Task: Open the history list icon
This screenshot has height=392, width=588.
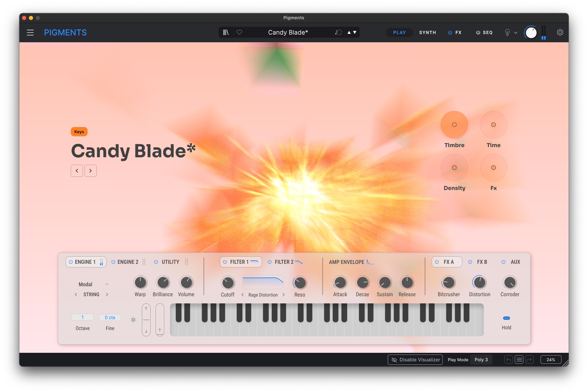Action: [519, 360]
